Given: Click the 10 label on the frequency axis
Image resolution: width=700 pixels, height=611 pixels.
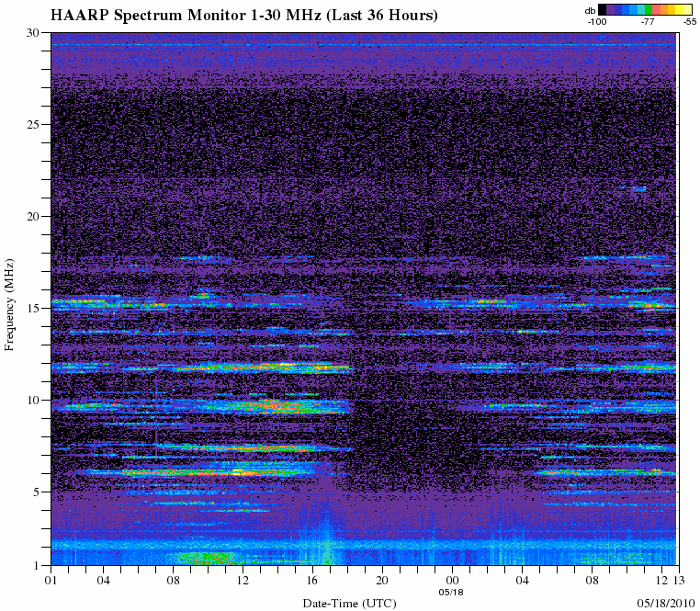Looking at the screenshot, I should [34, 400].
